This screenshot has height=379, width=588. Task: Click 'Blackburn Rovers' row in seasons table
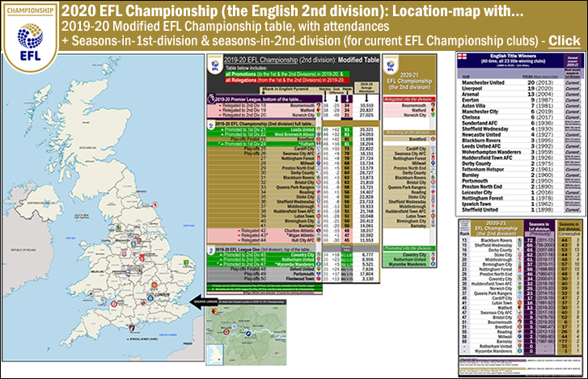(x=521, y=241)
